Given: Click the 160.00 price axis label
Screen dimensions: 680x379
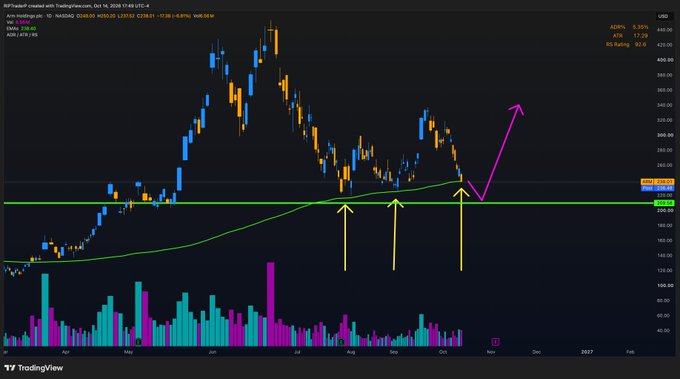Looking at the screenshot, I should click(664, 240).
